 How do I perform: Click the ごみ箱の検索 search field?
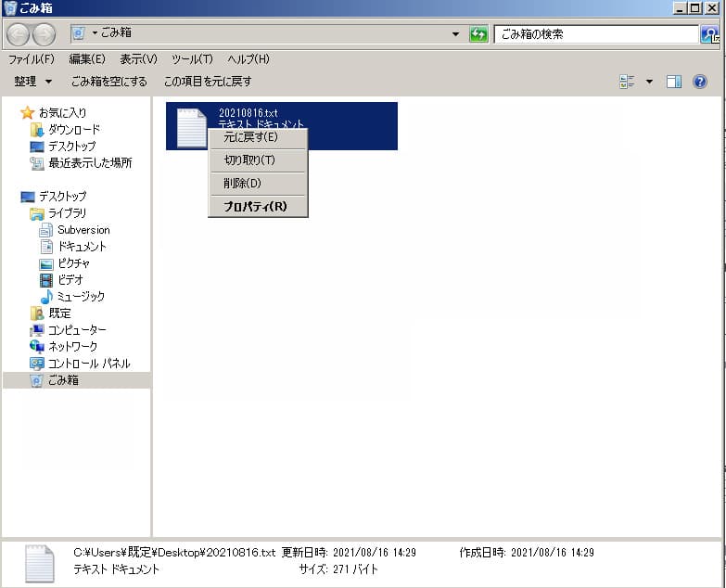tap(593, 34)
